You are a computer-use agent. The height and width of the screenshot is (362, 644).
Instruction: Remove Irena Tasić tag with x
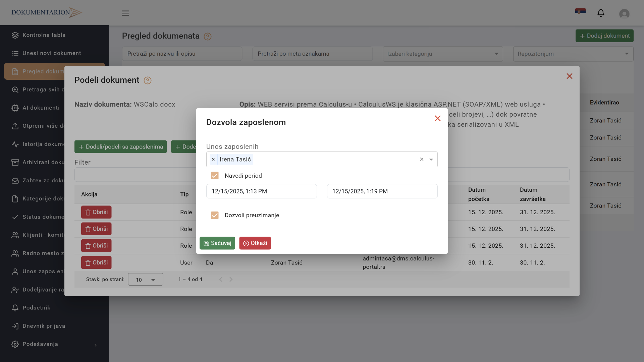click(213, 160)
